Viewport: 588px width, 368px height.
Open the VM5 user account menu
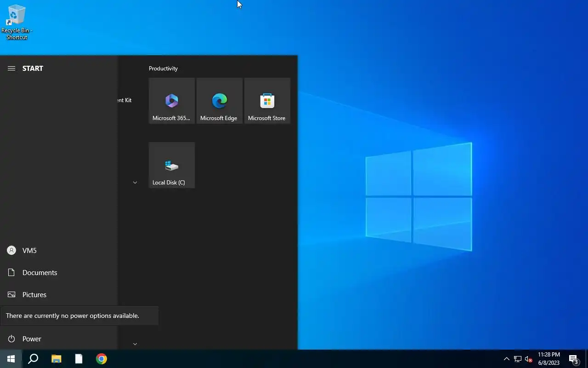(x=59, y=250)
